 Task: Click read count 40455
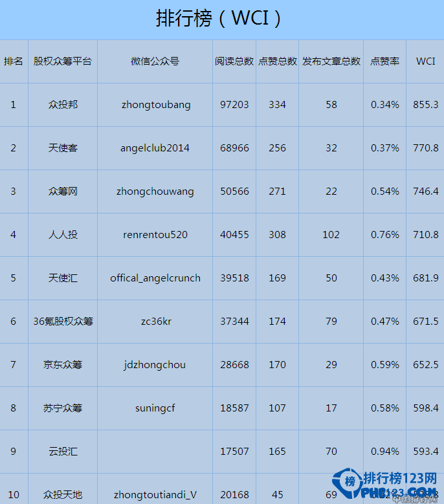234,235
